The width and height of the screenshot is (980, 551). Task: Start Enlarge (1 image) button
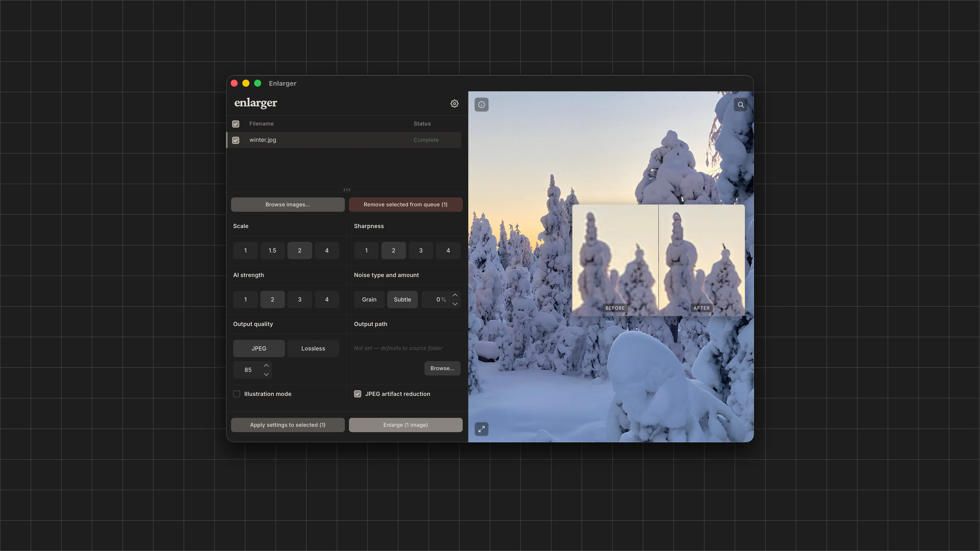point(406,425)
